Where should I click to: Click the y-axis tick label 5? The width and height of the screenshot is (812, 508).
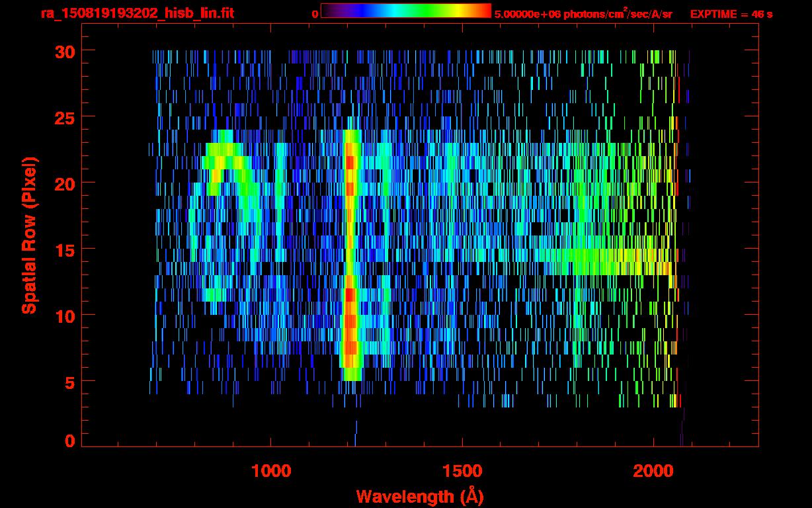pyautogui.click(x=70, y=382)
